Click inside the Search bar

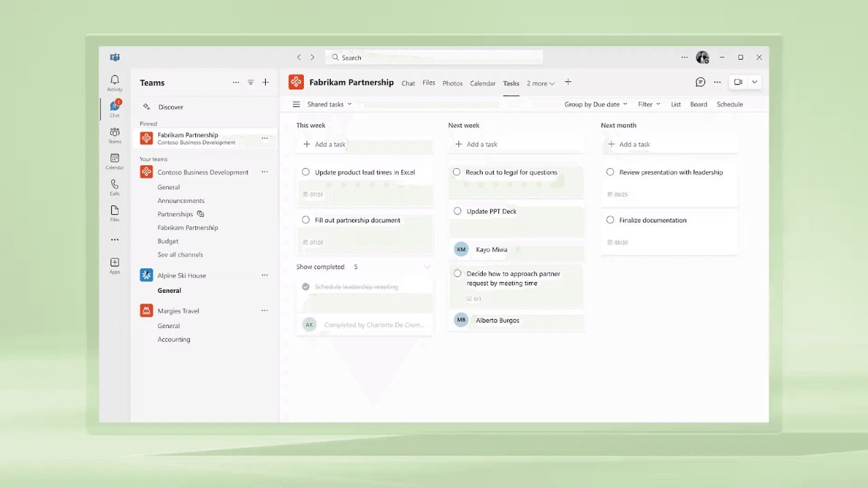tap(434, 57)
